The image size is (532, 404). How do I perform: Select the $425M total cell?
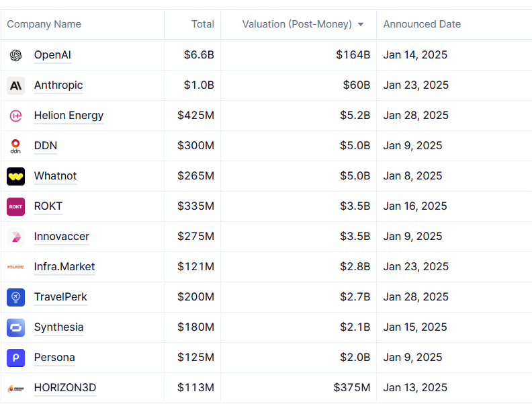click(x=192, y=116)
